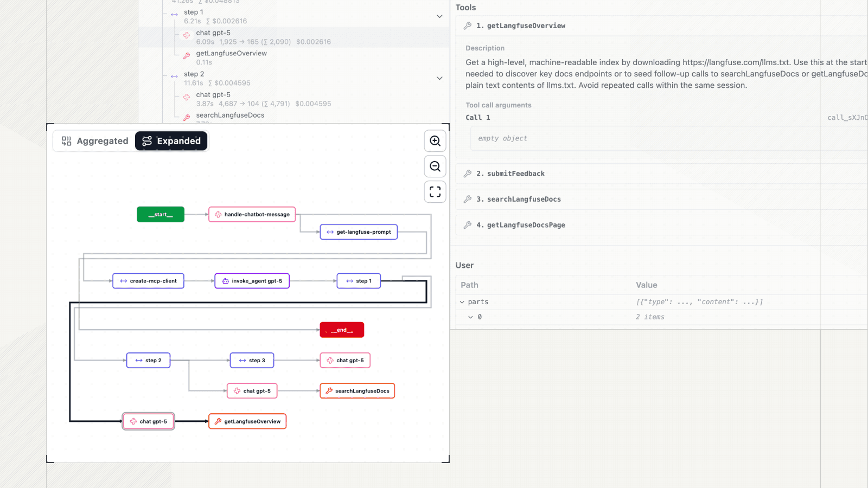The height and width of the screenshot is (488, 868).
Task: Collapse the 0 row under parts
Action: coord(470,317)
